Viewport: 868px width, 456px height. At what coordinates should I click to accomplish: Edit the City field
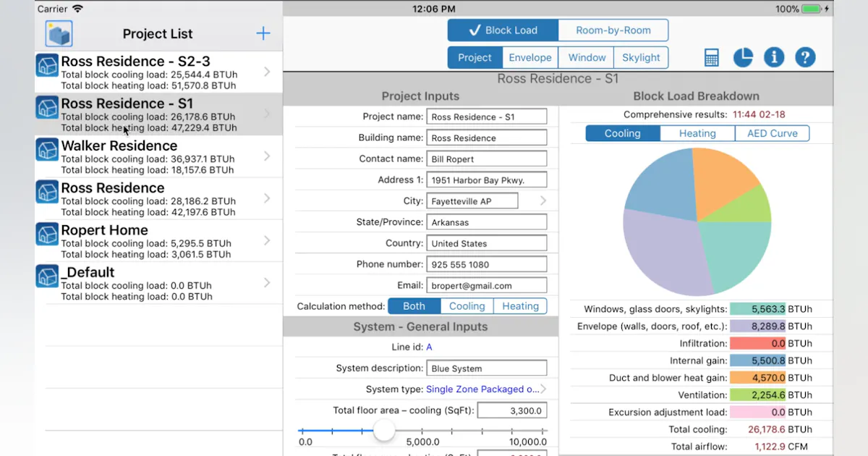tap(472, 200)
